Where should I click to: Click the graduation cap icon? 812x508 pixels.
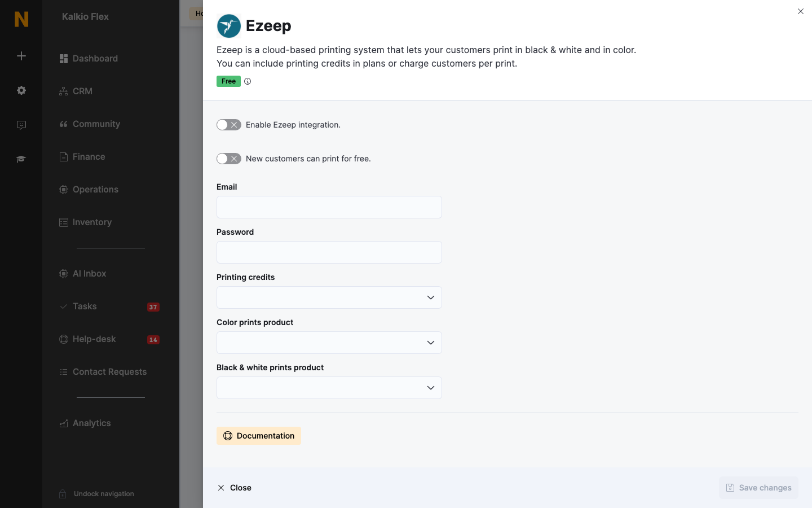pyautogui.click(x=21, y=159)
